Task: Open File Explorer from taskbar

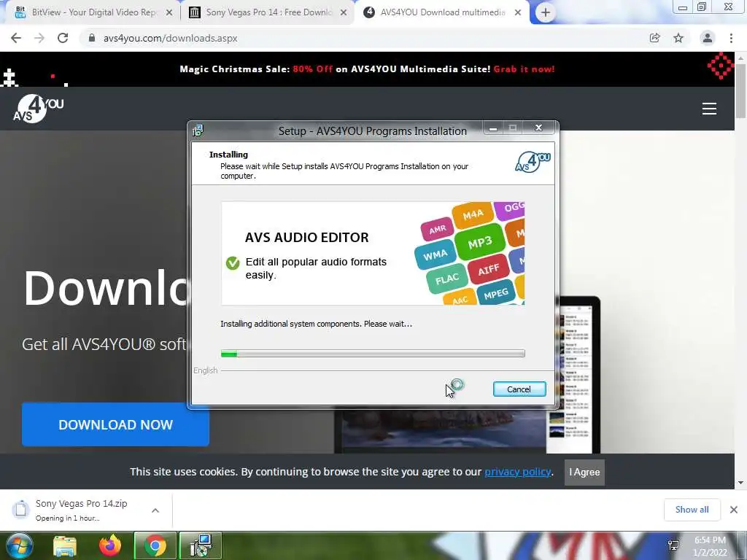Action: (x=65, y=545)
